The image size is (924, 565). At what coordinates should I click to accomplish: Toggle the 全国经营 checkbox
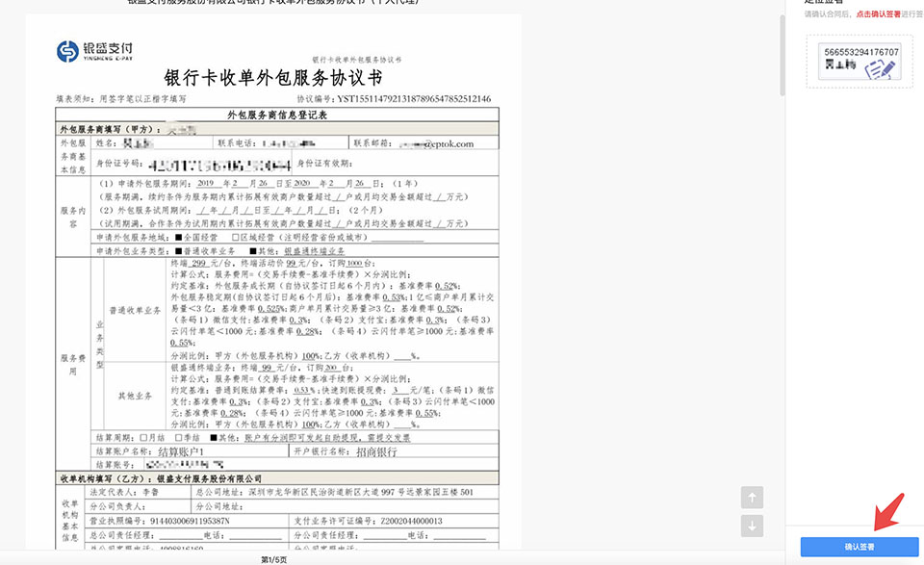click(x=179, y=238)
